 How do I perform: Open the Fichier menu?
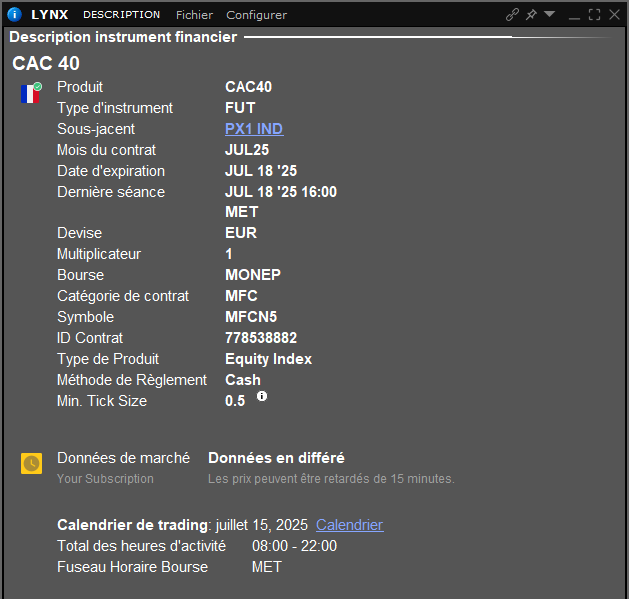[194, 15]
